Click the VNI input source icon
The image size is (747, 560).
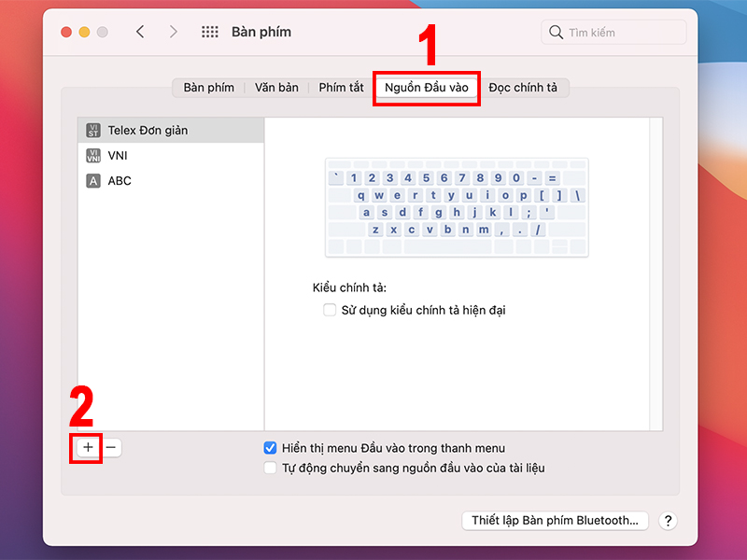(x=93, y=155)
